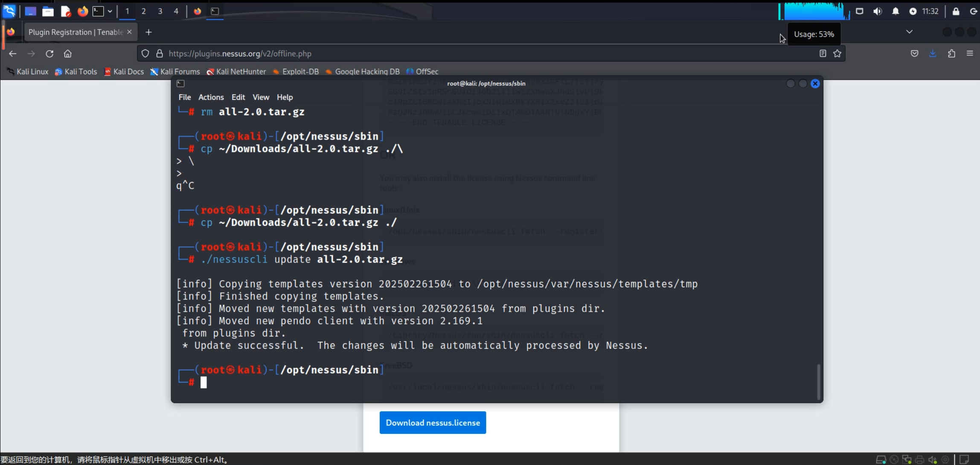Open Save to Pocket icon
The height and width of the screenshot is (465, 980).
coord(914,53)
